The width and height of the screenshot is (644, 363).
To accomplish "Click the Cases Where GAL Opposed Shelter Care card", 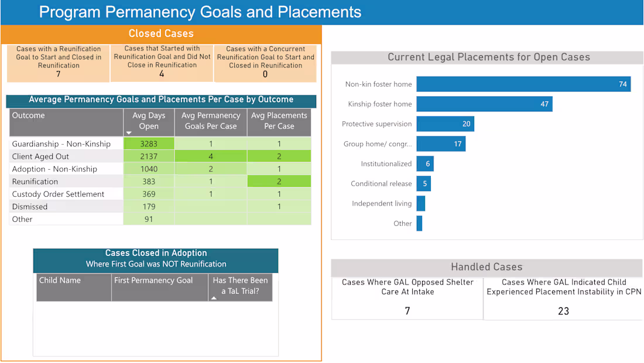I will coord(407,296).
